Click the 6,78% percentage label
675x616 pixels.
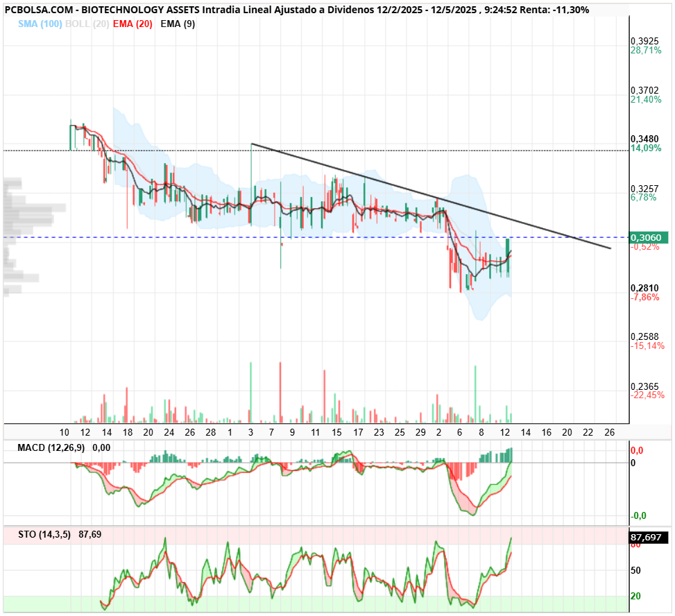tap(644, 198)
